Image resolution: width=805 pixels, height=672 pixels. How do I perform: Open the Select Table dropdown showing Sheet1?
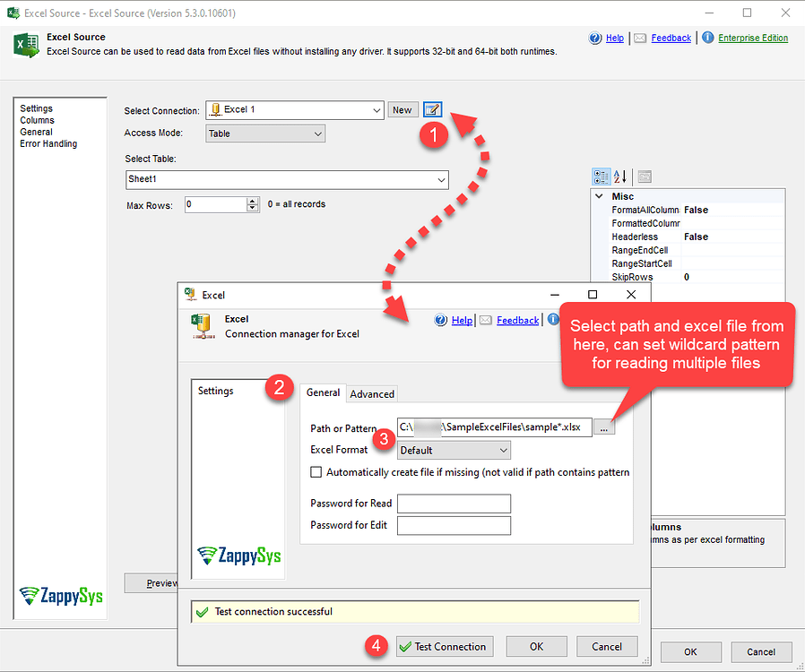440,180
